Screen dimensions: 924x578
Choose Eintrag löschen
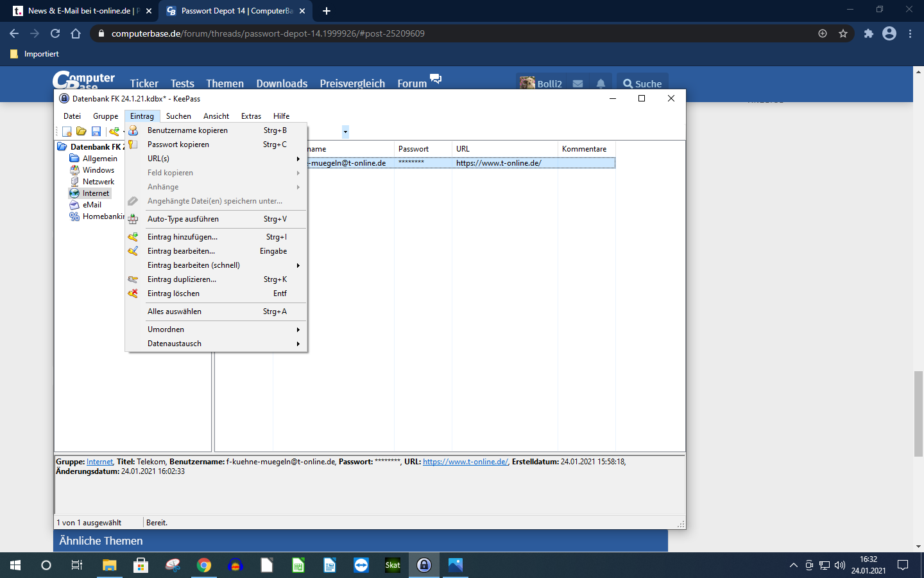pyautogui.click(x=217, y=293)
